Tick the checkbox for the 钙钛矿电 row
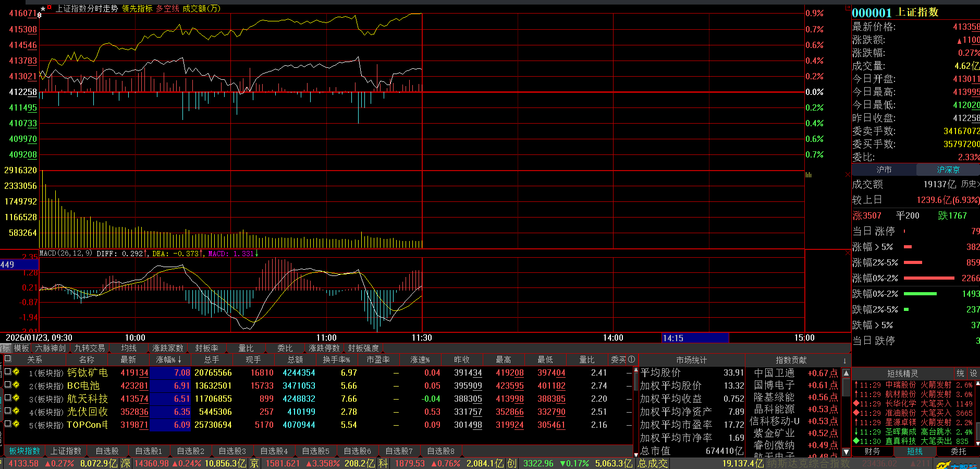 (7, 372)
